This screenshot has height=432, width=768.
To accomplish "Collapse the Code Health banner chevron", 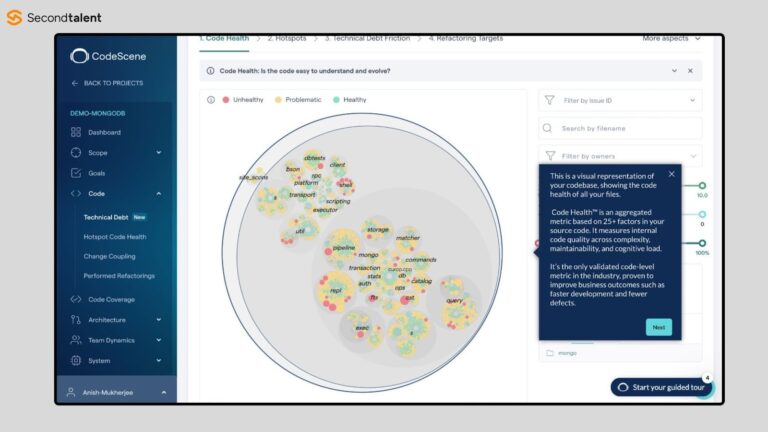I will (x=674, y=71).
